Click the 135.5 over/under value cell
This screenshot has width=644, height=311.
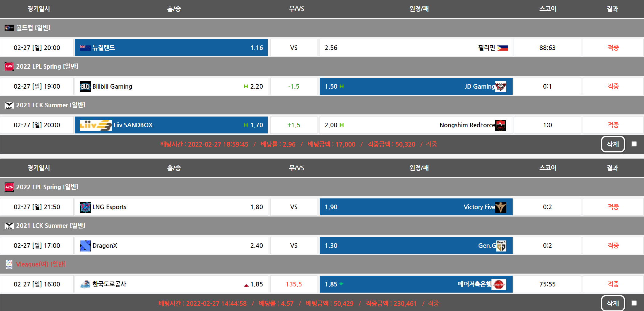294,285
